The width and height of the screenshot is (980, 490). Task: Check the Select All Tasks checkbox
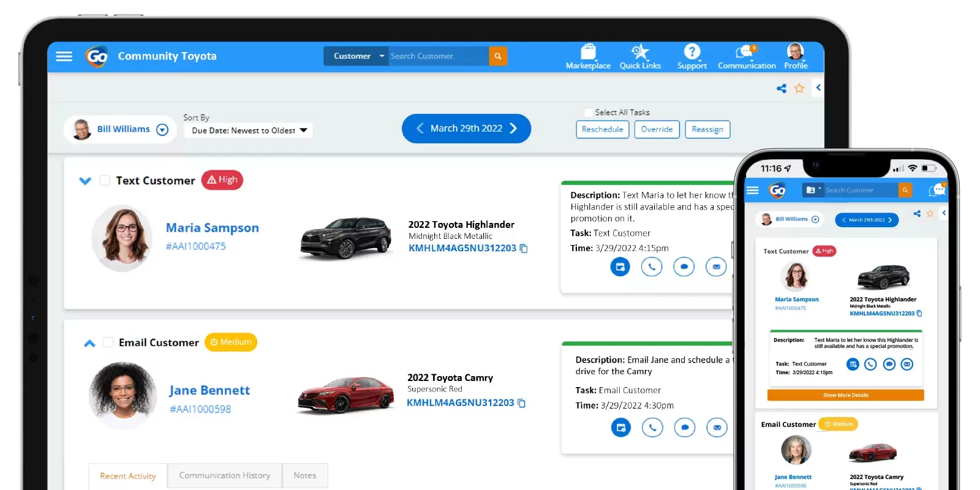589,113
